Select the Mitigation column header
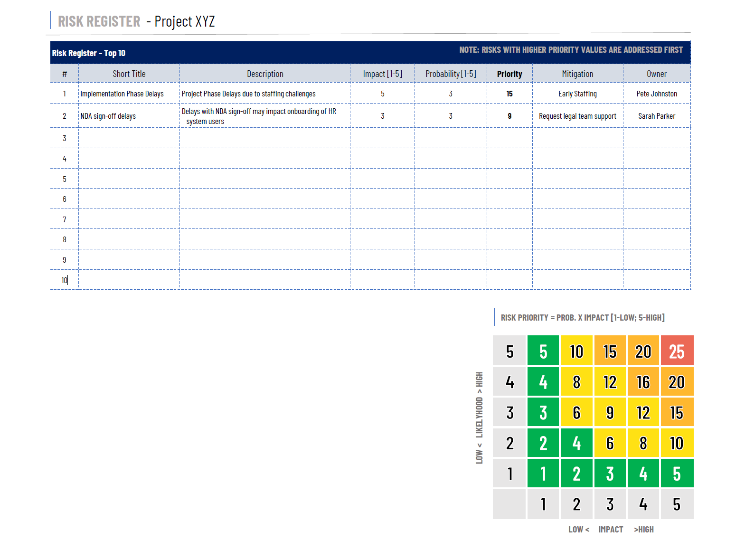 [577, 74]
